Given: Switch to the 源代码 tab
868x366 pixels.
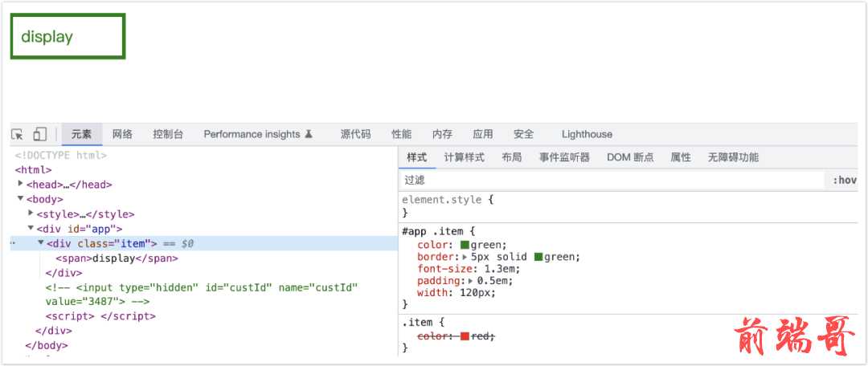Looking at the screenshot, I should [355, 134].
